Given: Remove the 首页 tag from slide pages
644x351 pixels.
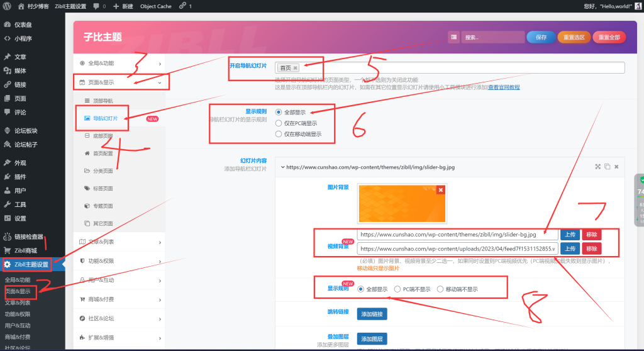Looking at the screenshot, I should 296,68.
